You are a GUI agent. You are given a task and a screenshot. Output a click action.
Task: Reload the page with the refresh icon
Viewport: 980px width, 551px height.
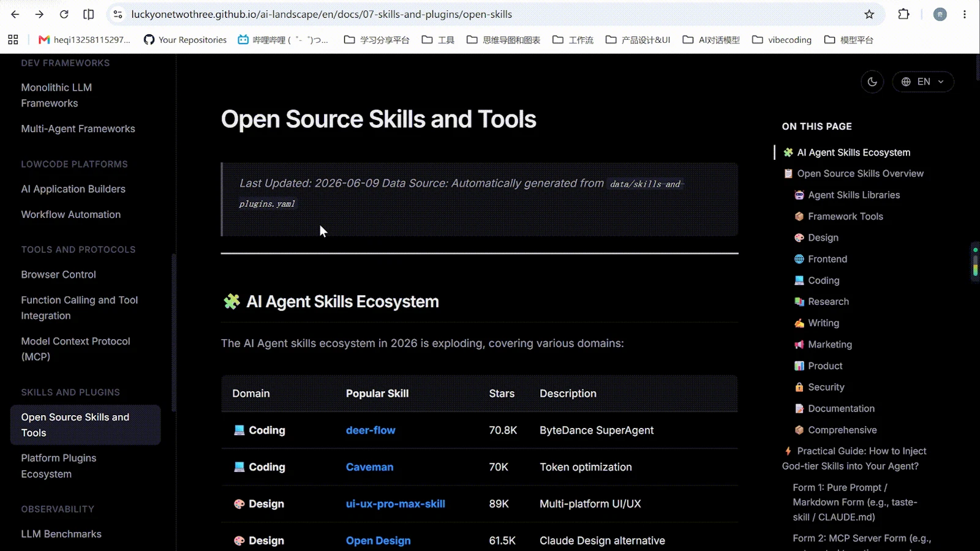[x=64, y=14]
